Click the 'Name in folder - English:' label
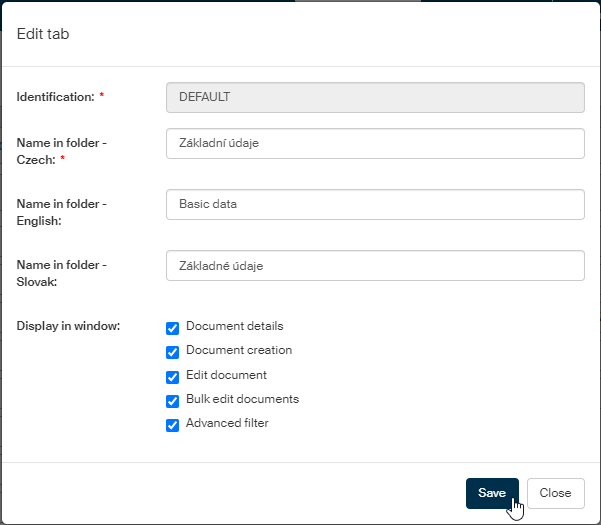 (61, 212)
